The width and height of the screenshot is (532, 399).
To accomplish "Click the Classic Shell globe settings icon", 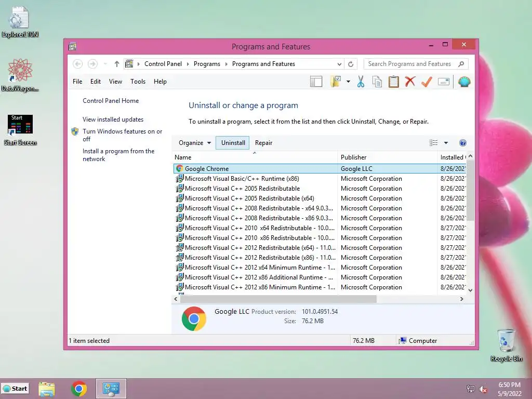I will pos(464,82).
